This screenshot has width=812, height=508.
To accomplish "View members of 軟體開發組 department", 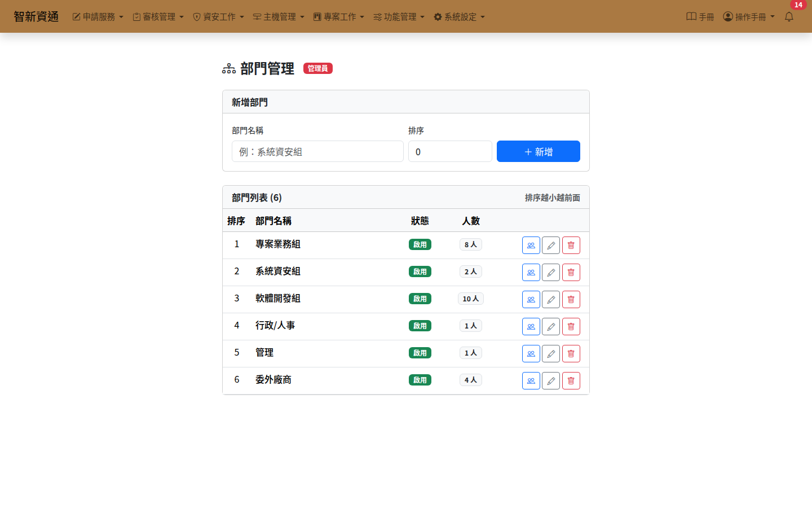I will [531, 300].
